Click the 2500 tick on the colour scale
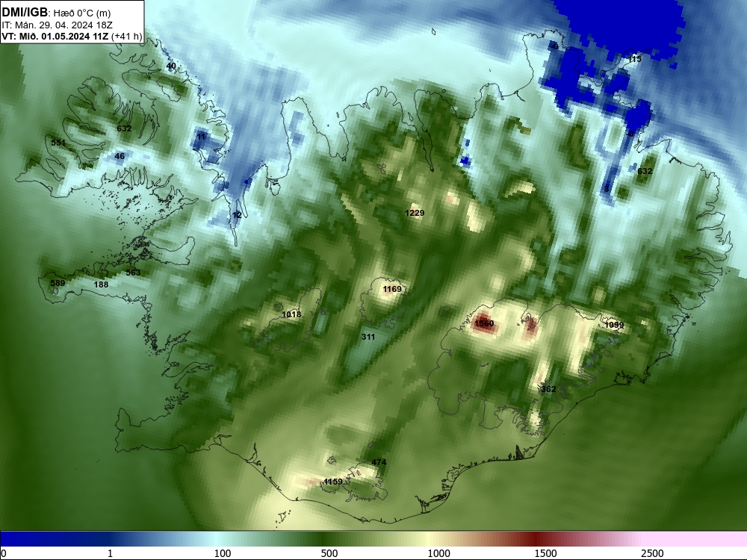 [x=652, y=553]
